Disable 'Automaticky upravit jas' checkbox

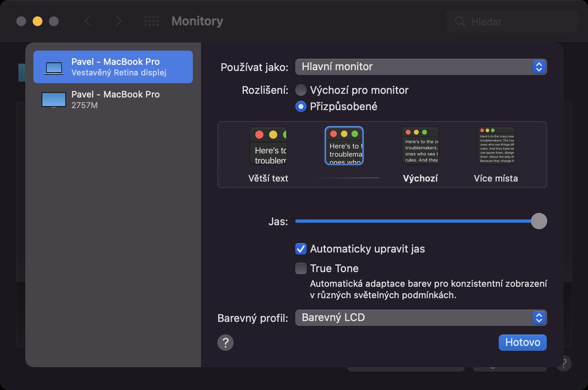click(301, 249)
